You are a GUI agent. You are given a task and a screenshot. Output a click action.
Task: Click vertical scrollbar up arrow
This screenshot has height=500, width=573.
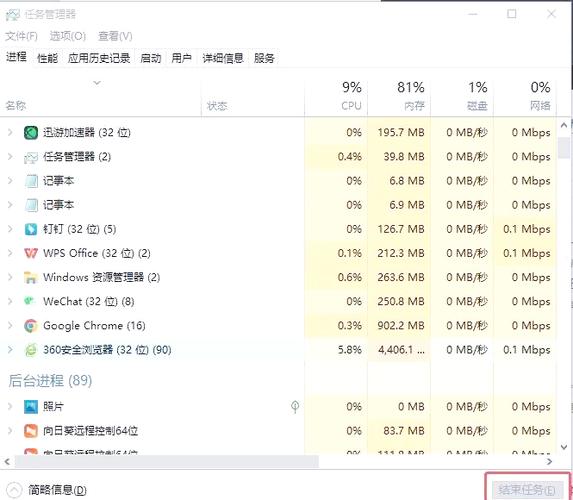coord(564,125)
